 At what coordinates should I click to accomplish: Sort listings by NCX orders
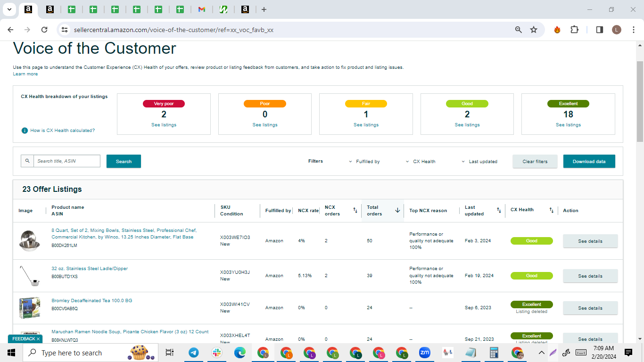click(355, 210)
